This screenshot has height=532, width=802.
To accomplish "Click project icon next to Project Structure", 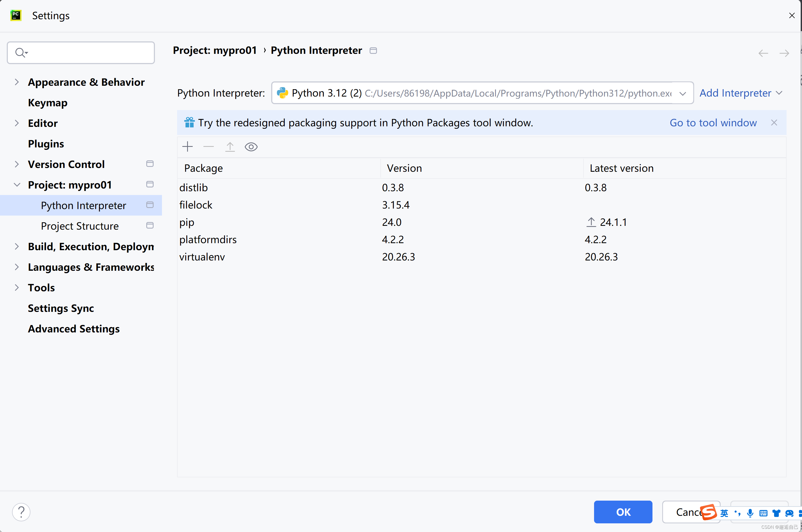I will coord(150,226).
